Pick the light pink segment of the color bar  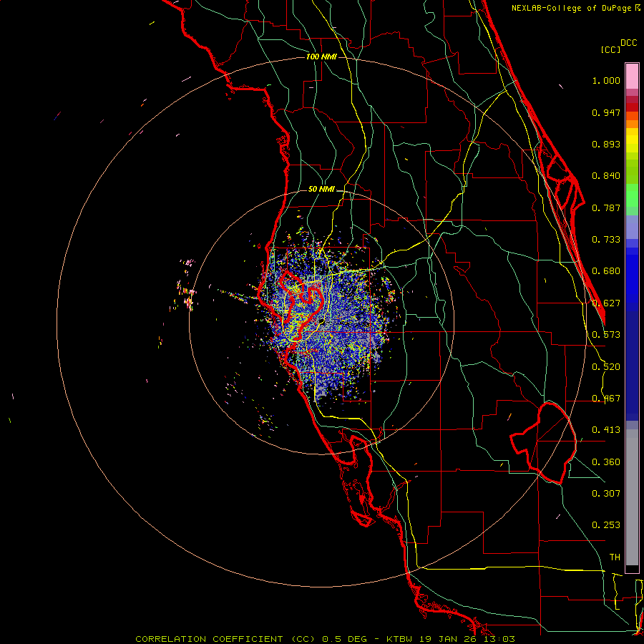point(632,76)
